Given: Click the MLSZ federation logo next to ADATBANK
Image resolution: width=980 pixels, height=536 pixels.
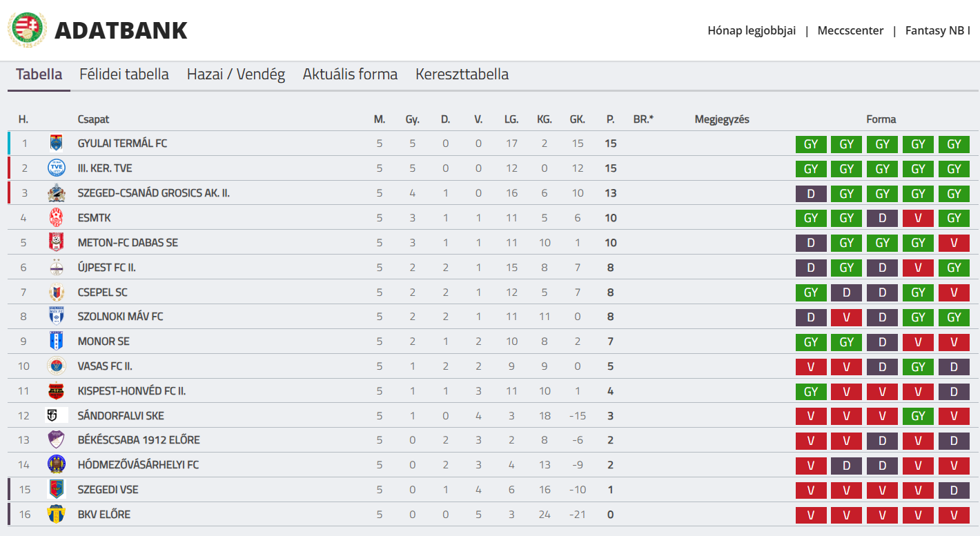Looking at the screenshot, I should coord(27,30).
